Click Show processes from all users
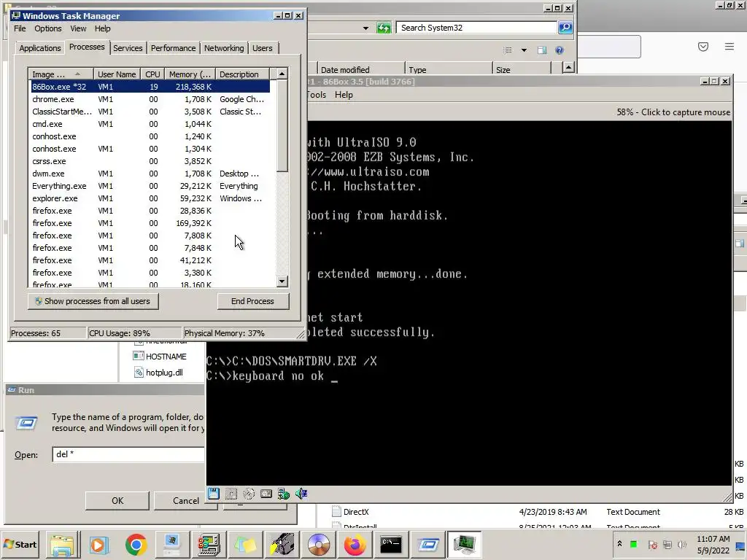Viewport: 747px width, 560px height. [x=93, y=301]
